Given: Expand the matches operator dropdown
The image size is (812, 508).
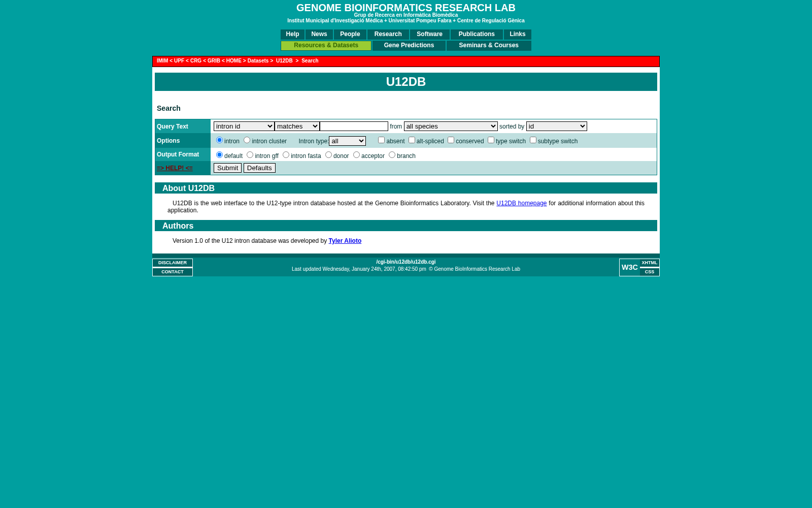Looking at the screenshot, I should 297,126.
